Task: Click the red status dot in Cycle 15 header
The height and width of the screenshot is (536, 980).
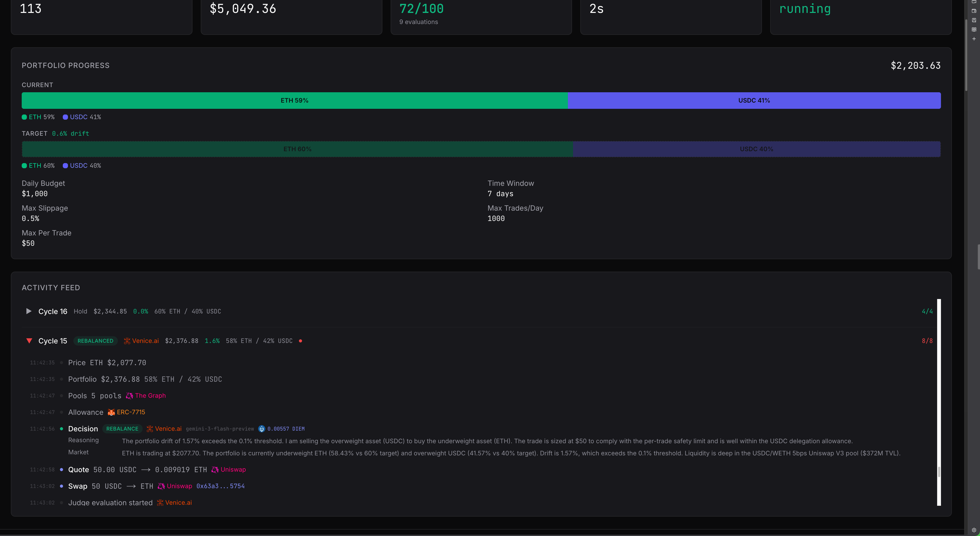Action: click(300, 341)
